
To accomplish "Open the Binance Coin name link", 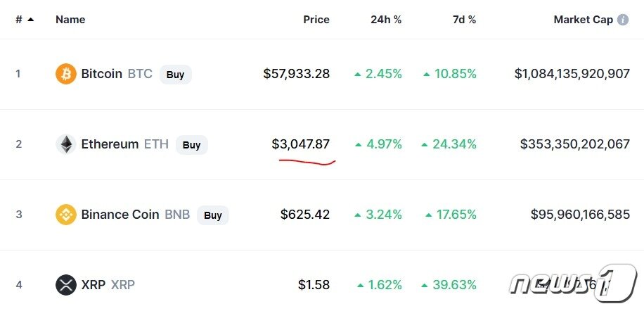I will point(120,215).
